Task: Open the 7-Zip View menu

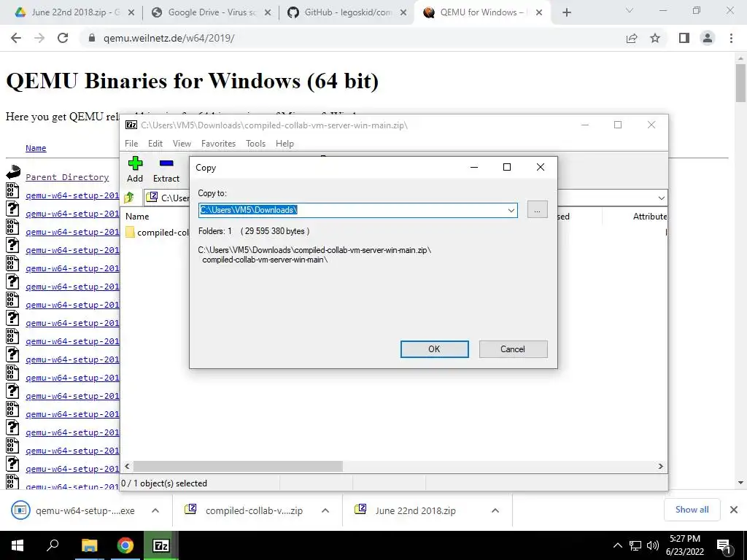Action: pyautogui.click(x=182, y=144)
